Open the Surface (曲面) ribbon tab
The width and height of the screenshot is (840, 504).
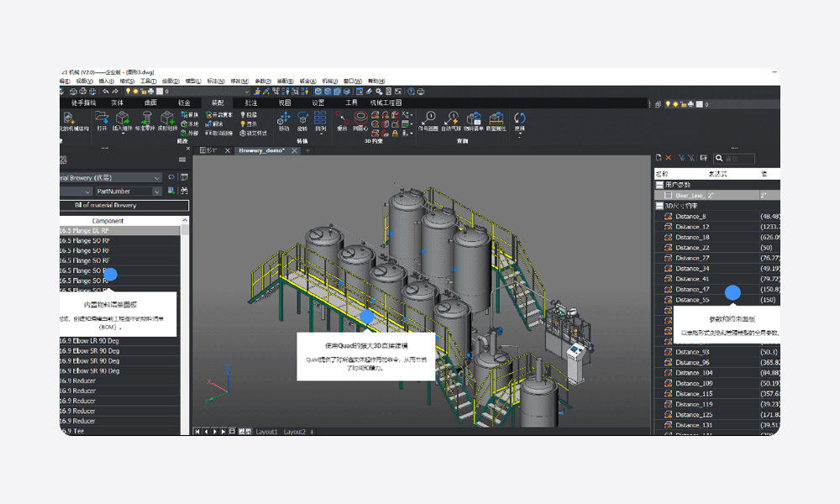(150, 102)
